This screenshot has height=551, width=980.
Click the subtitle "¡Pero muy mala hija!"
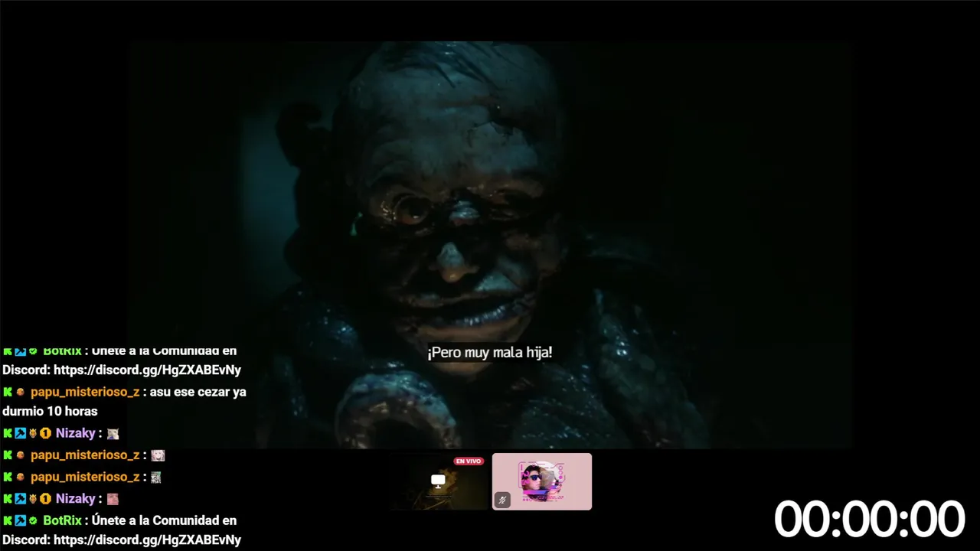[490, 353]
